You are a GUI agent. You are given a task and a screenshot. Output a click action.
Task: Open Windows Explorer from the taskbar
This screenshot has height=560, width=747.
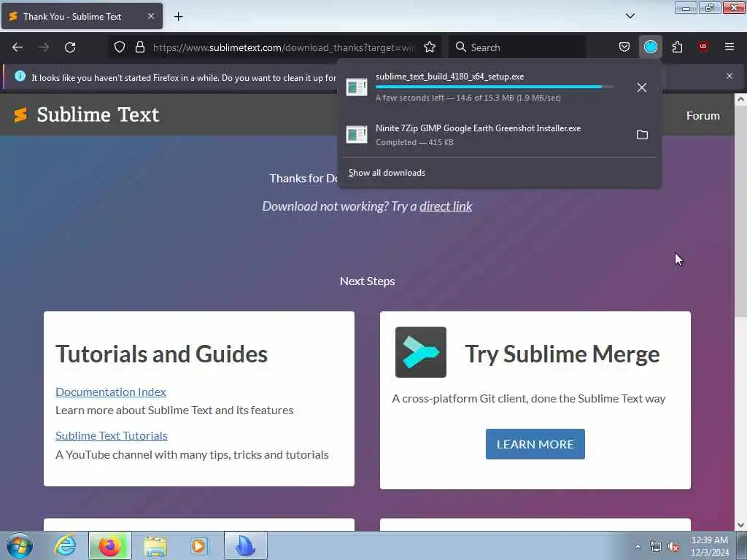point(155,546)
